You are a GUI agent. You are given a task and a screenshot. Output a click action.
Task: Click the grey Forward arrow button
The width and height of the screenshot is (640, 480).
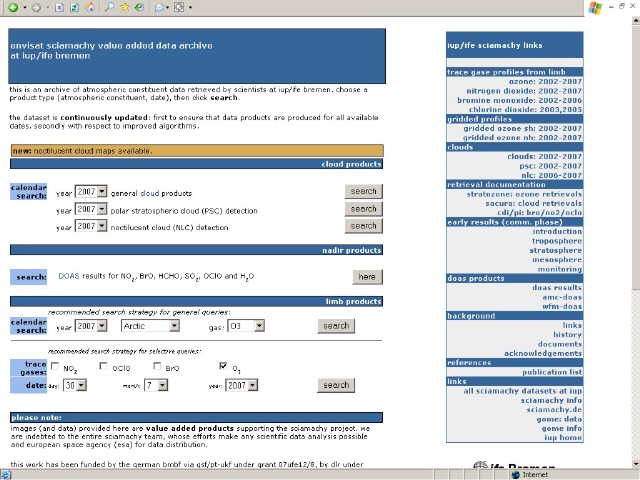click(x=36, y=7)
